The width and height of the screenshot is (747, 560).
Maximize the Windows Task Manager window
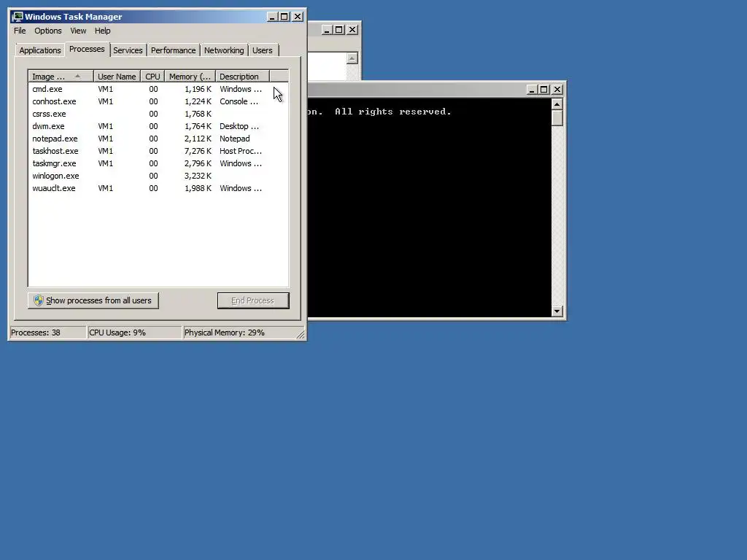click(285, 17)
